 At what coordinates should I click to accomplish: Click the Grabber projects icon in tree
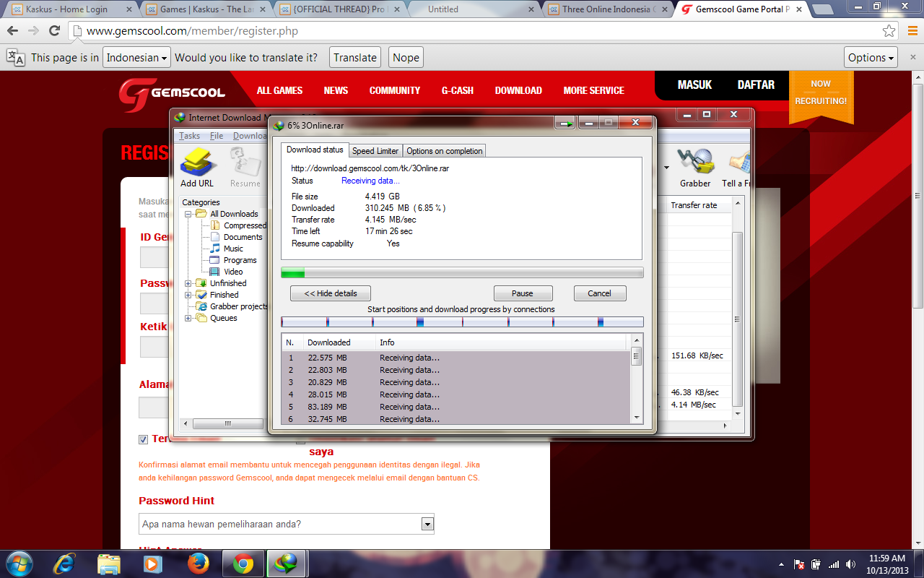coord(202,306)
